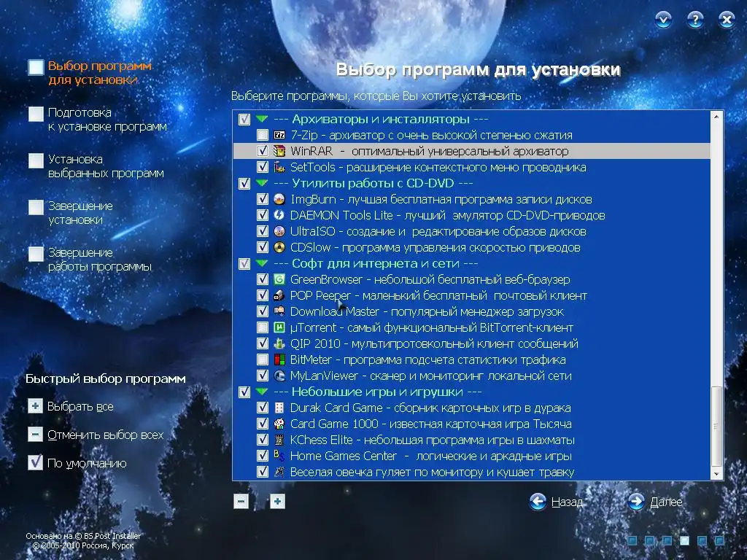Click the program list scrollbar thumb

(x=716, y=426)
